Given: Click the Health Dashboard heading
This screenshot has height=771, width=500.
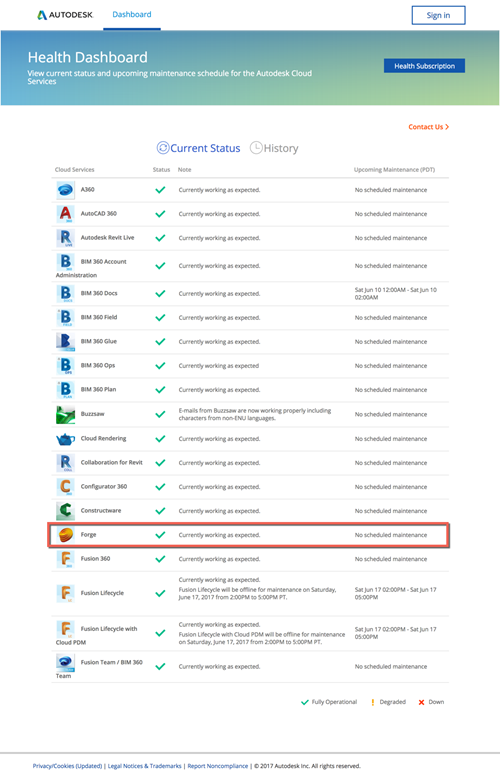Looking at the screenshot, I should 88,58.
